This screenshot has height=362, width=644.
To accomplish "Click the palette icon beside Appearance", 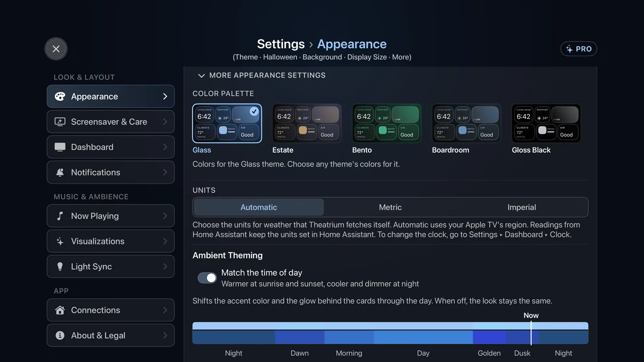I will click(x=60, y=96).
